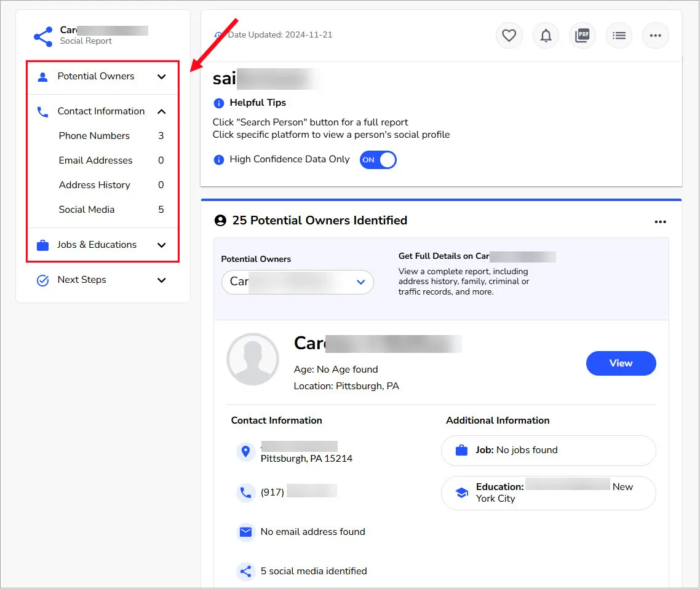The image size is (700, 589).
Task: Click the heart favorite icon
Action: click(509, 36)
